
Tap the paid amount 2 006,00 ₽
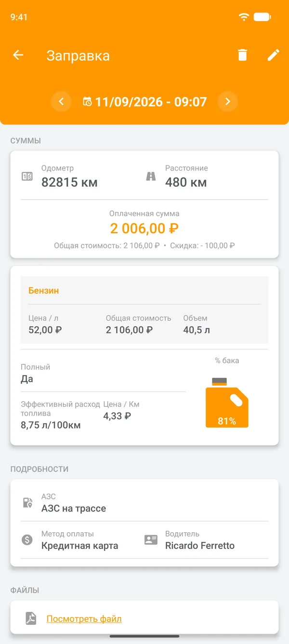coord(144,228)
